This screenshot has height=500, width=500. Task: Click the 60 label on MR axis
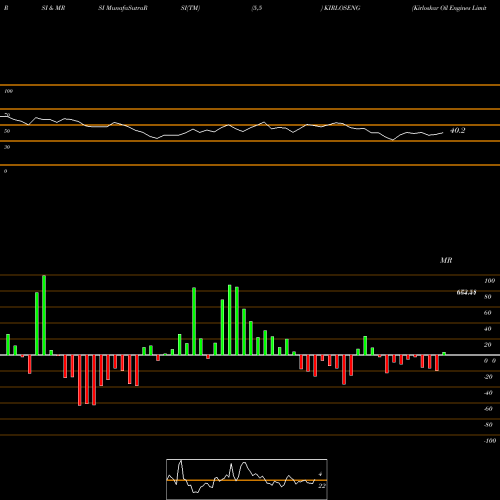coord(488,313)
